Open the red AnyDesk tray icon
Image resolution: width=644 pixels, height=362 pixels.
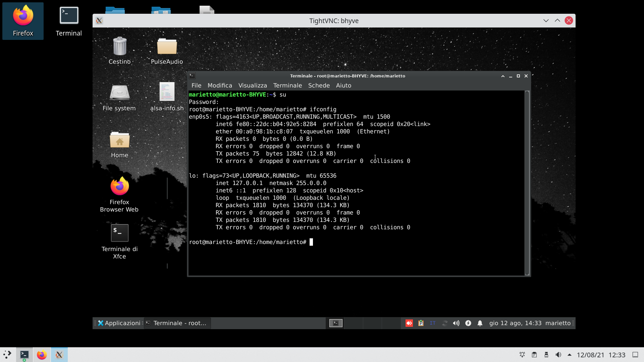tap(409, 323)
